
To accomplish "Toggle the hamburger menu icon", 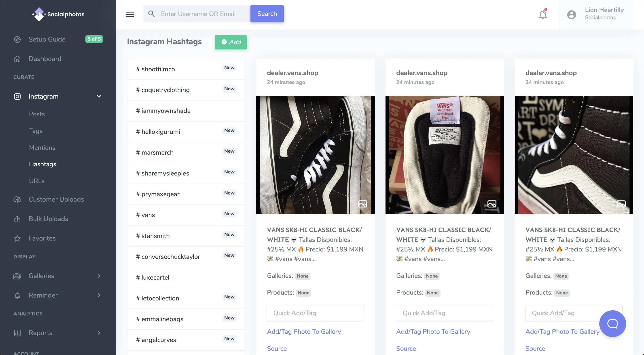I will [x=129, y=14].
